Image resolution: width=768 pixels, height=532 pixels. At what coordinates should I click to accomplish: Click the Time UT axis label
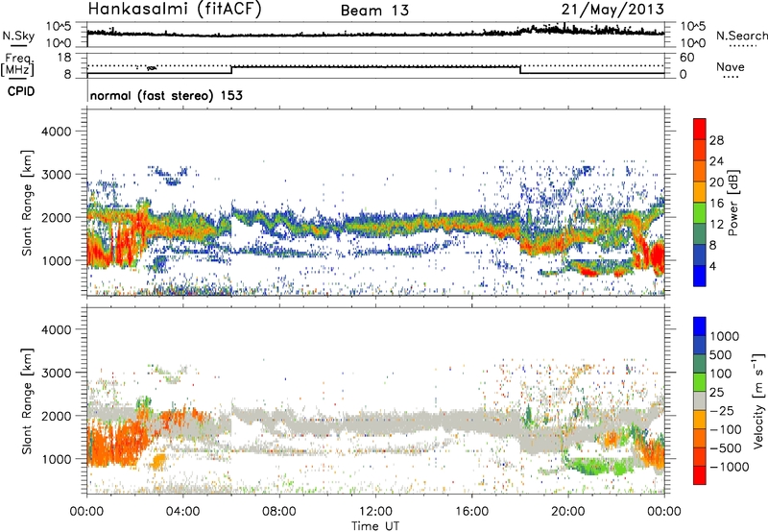point(375,525)
